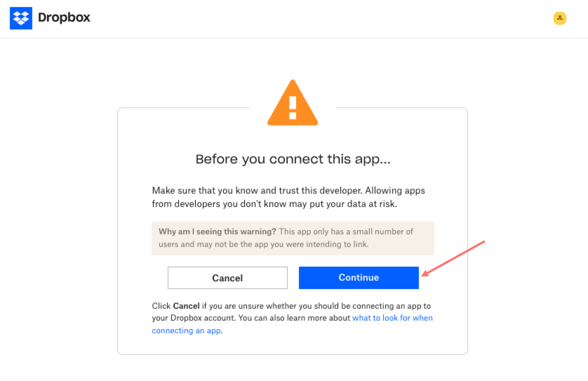Click the bold Cancel word in footer text
The width and height of the screenshot is (588, 381).
click(186, 306)
